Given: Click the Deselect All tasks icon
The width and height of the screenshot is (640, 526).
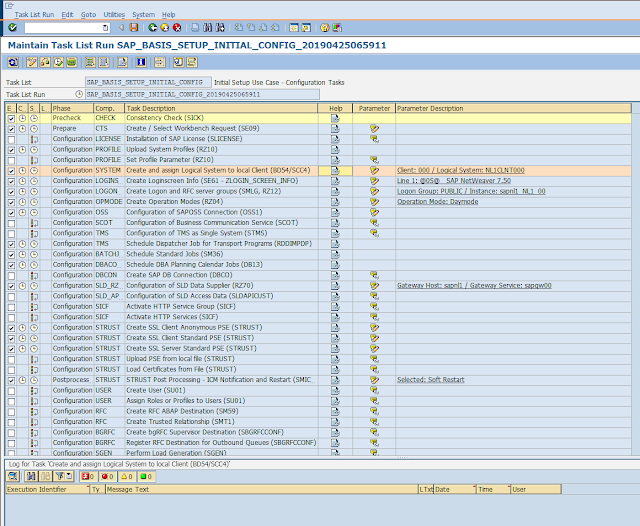Looking at the screenshot, I should coord(104,62).
